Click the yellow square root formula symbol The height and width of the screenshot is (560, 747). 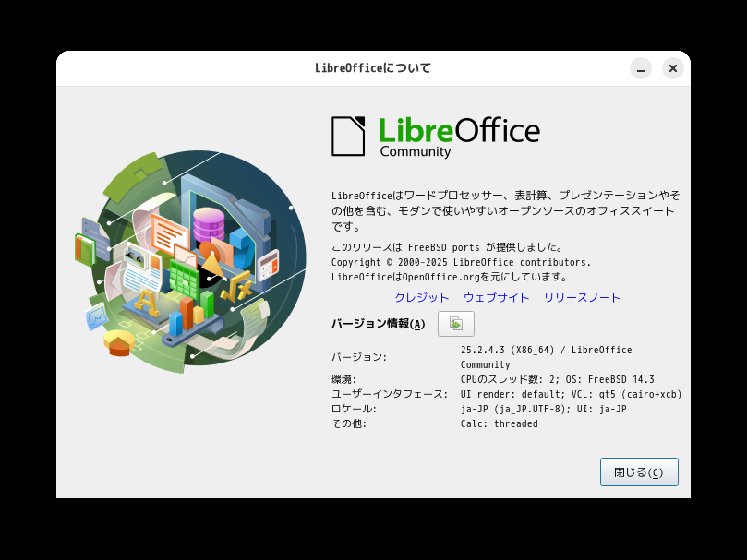(x=236, y=287)
